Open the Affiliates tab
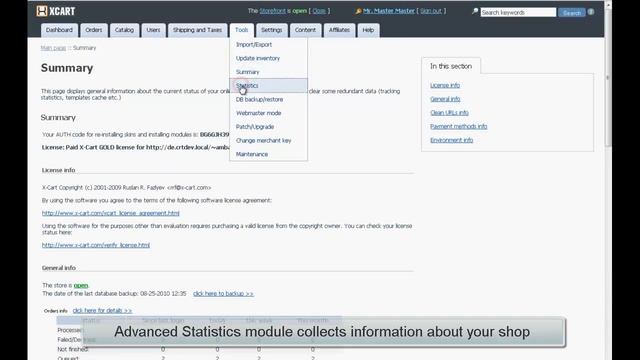Viewport: 640px width, 360px height. [x=339, y=30]
